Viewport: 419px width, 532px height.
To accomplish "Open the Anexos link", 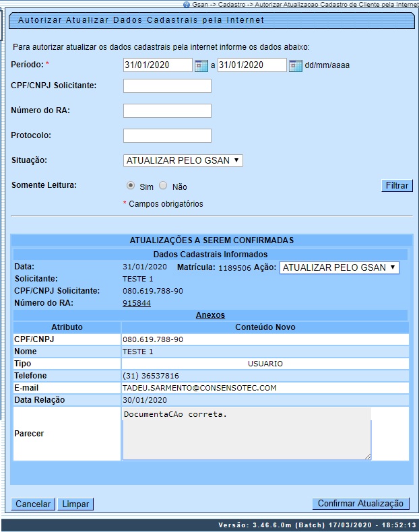I will click(x=210, y=315).
